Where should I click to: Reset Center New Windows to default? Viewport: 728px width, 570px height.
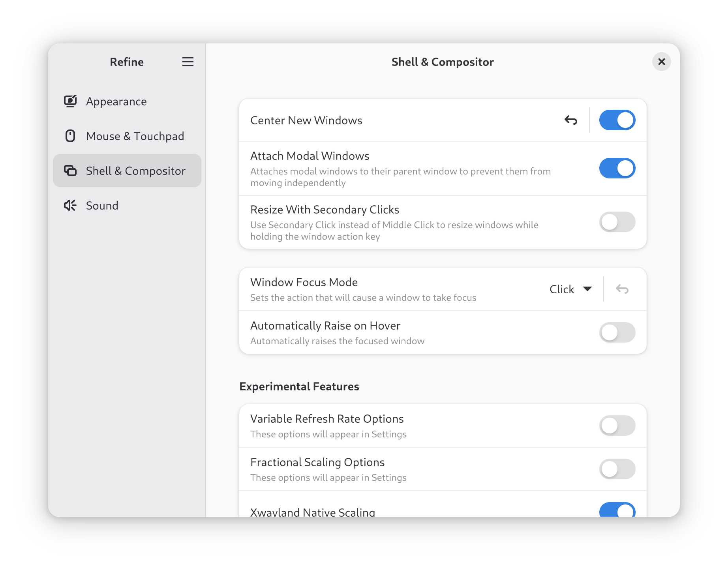571,120
